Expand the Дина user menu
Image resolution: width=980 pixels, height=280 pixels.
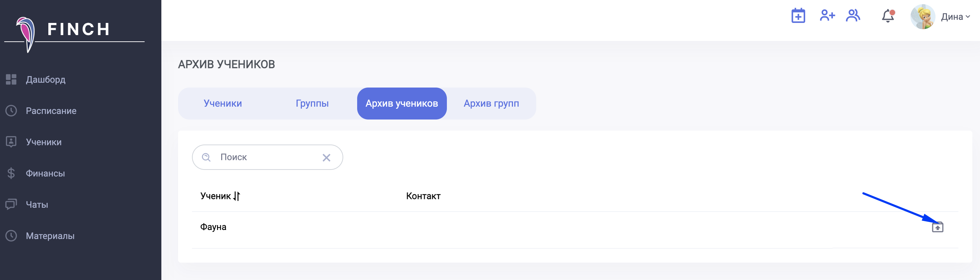click(955, 17)
